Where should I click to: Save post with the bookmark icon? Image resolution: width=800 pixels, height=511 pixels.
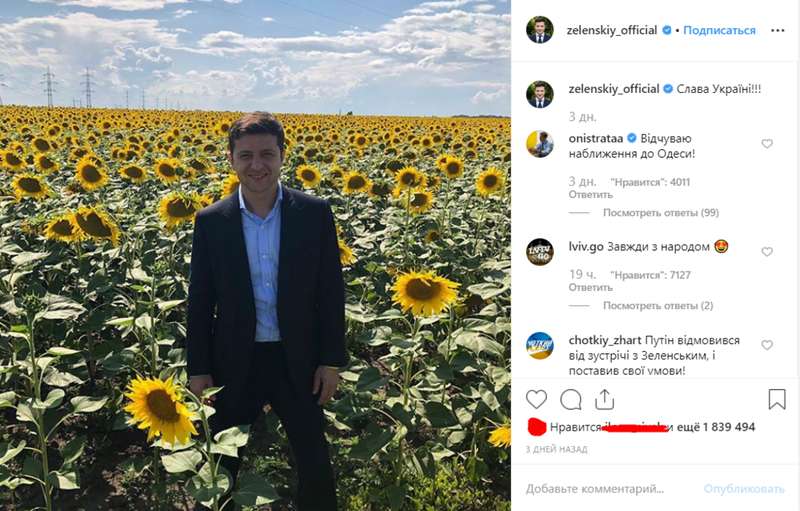point(777,400)
